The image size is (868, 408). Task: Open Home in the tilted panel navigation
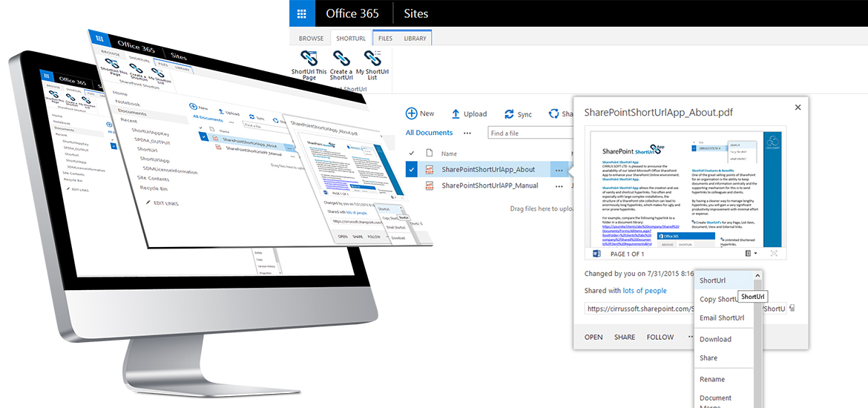(x=120, y=94)
